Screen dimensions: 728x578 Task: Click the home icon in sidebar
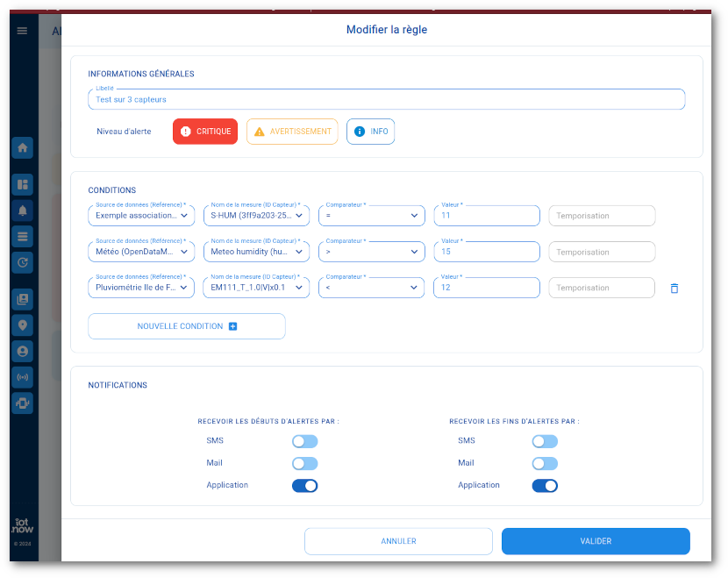[x=22, y=147]
